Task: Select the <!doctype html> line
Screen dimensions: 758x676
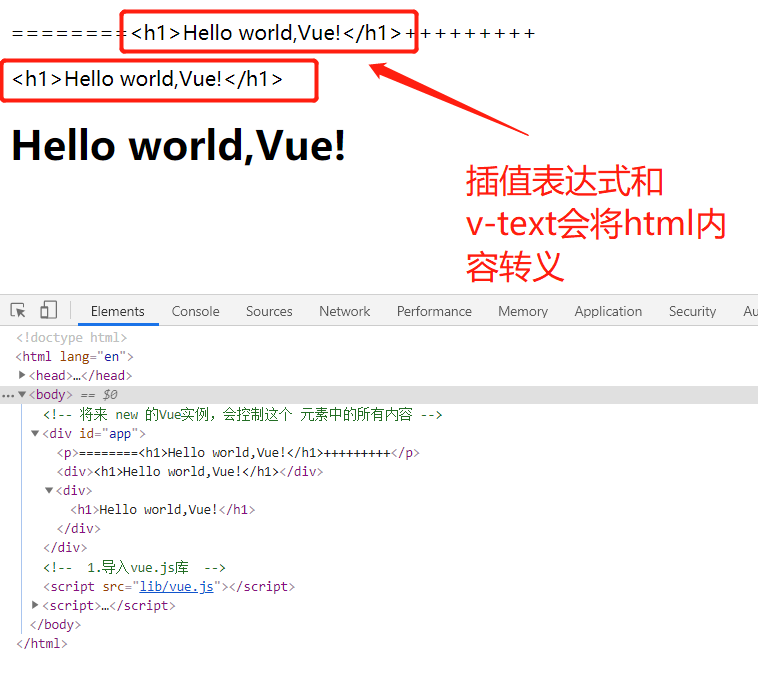Action: [x=72, y=338]
